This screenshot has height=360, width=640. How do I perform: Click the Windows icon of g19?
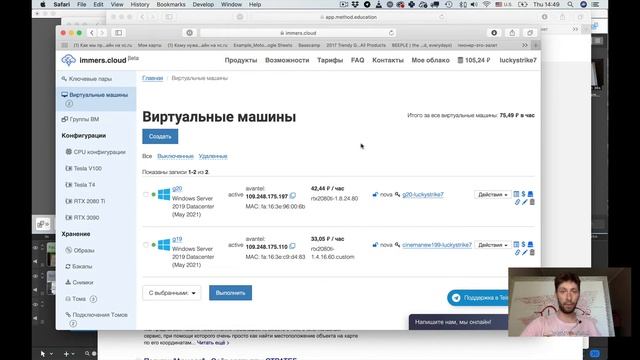point(164,245)
